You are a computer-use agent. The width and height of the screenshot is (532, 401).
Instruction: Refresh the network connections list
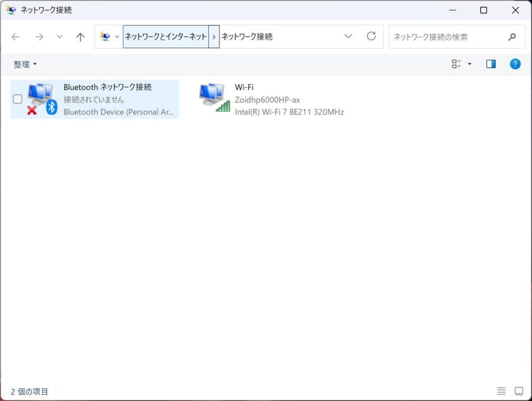pos(371,36)
